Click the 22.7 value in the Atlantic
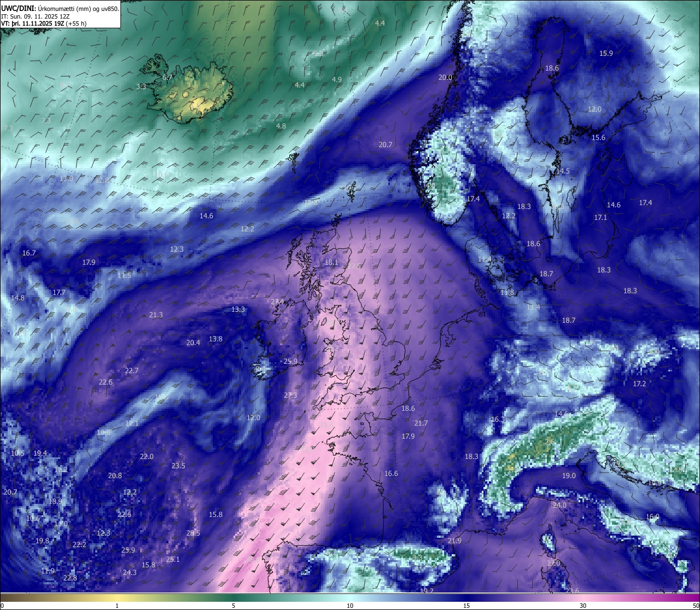Image resolution: width=700 pixels, height=610 pixels. [x=131, y=370]
